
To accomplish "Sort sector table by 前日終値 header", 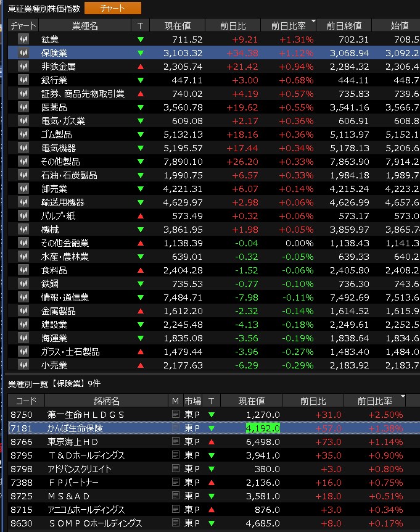I will (x=344, y=26).
